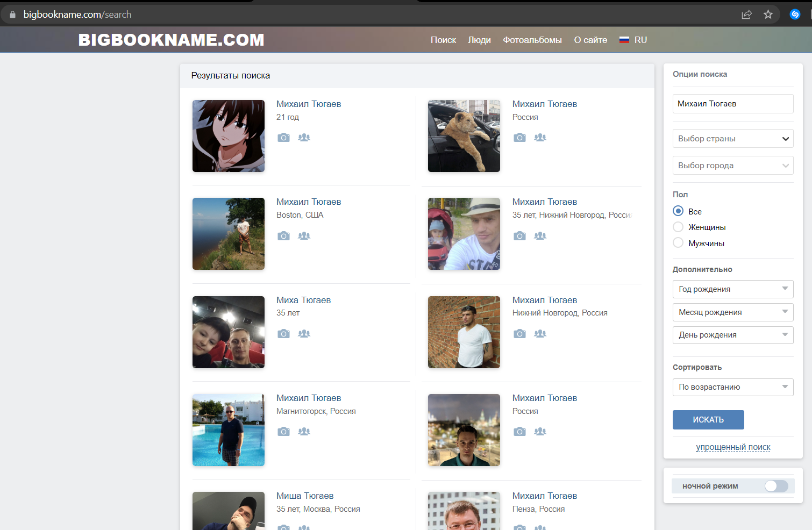The height and width of the screenshot is (530, 812).
Task: Click the Russian flag language icon
Action: pyautogui.click(x=624, y=40)
